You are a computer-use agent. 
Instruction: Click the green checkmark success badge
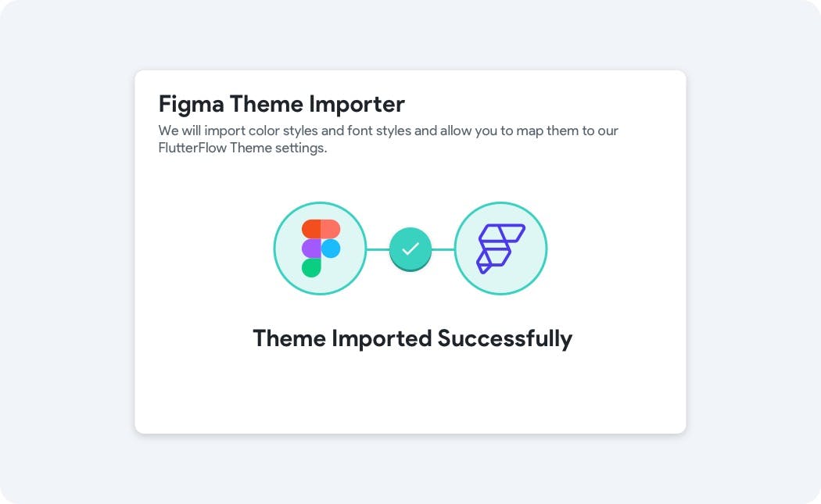tap(410, 248)
